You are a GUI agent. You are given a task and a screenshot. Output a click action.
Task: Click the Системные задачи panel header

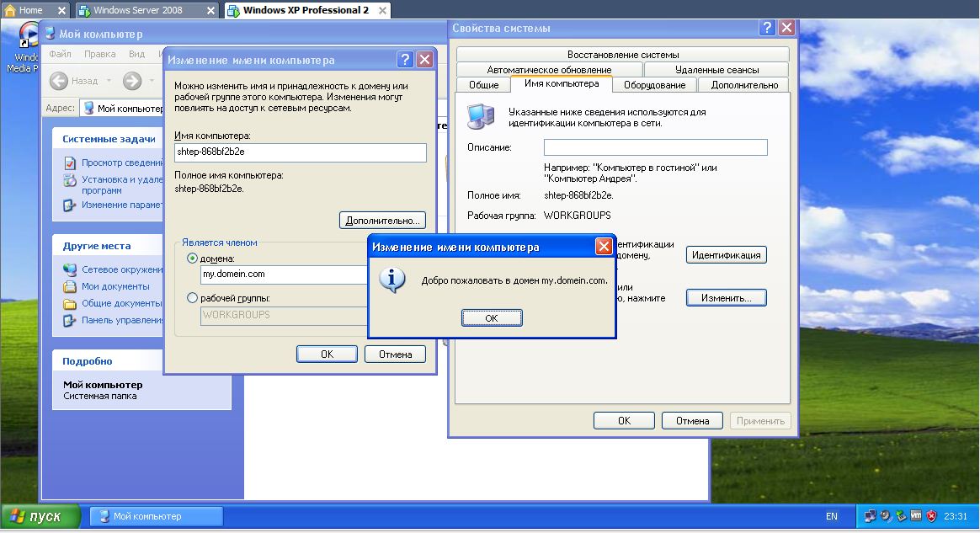click(x=108, y=139)
